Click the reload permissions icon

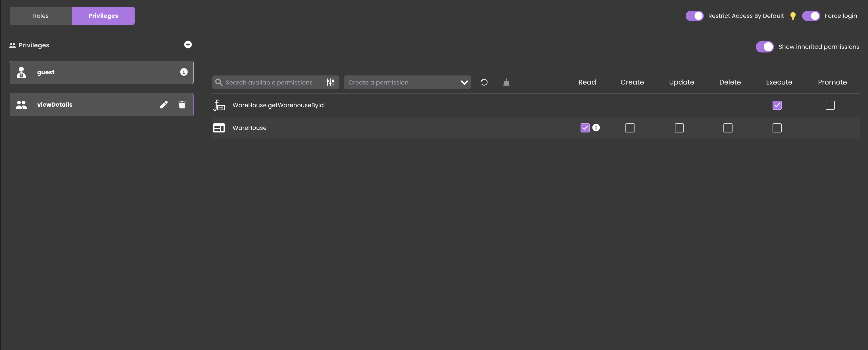tap(484, 82)
